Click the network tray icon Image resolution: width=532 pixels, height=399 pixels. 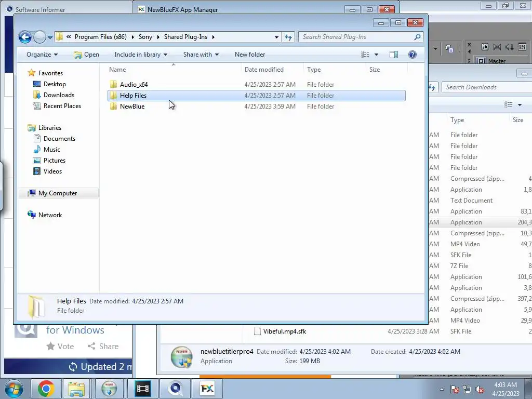pyautogui.click(x=467, y=389)
